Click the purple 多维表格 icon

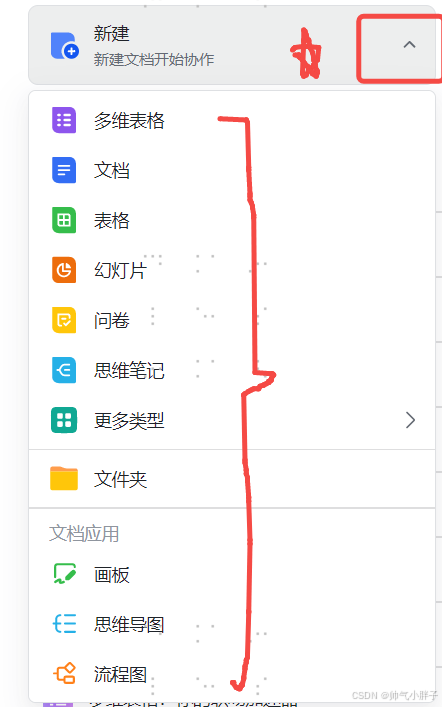pos(64,120)
